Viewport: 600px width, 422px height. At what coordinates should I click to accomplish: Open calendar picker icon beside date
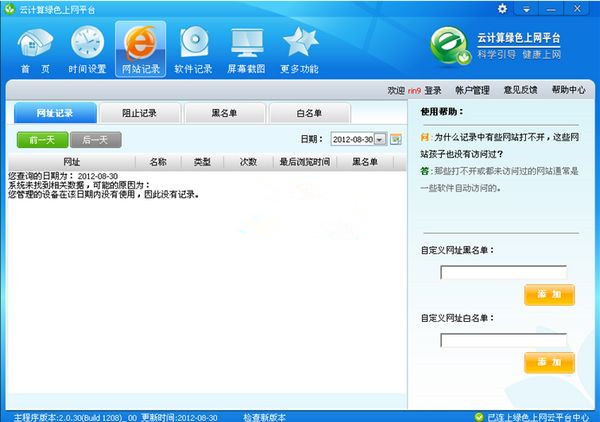[395, 139]
